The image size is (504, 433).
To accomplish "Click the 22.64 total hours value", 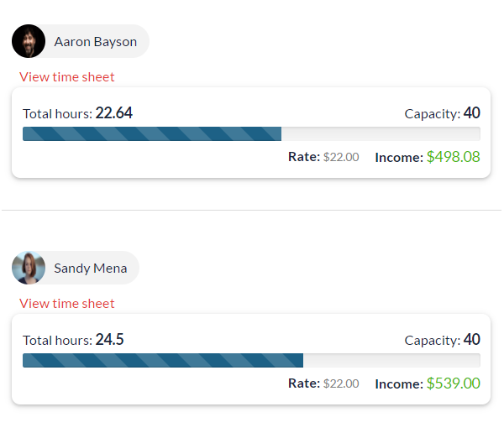I will (x=114, y=113).
